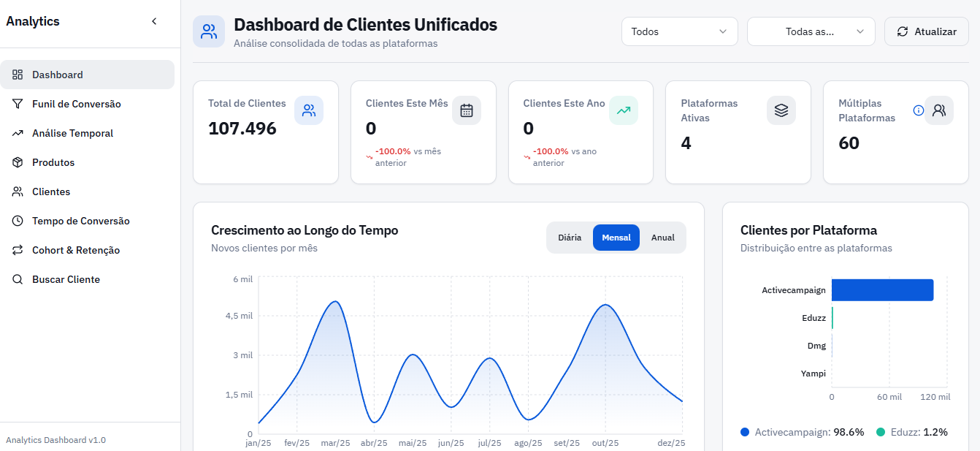Switch chart view to Diária
This screenshot has height=451, width=980.
point(570,238)
